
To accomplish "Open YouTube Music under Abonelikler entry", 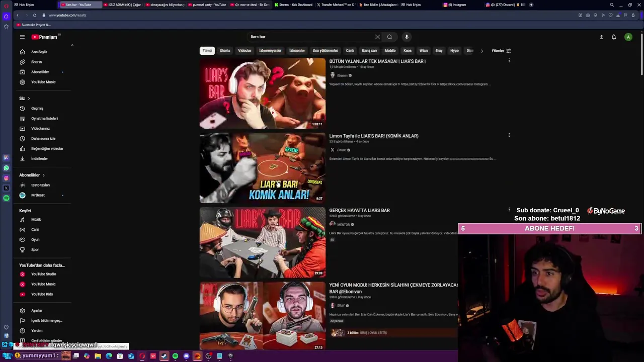I will click(x=43, y=82).
